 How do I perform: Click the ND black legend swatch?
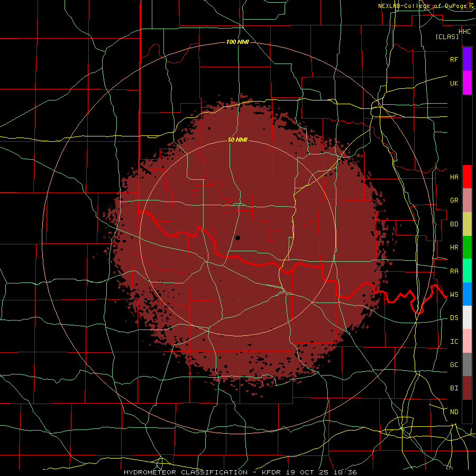[467, 411]
